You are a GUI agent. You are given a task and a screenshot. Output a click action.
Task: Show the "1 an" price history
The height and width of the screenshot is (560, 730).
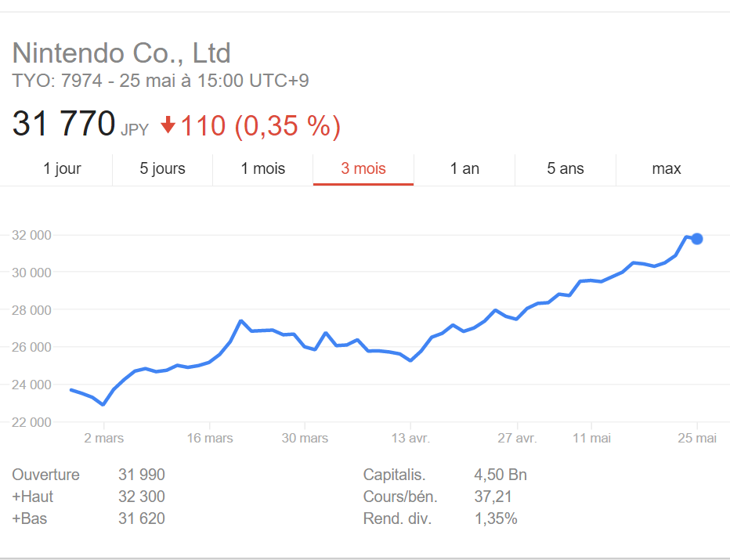pyautogui.click(x=464, y=168)
